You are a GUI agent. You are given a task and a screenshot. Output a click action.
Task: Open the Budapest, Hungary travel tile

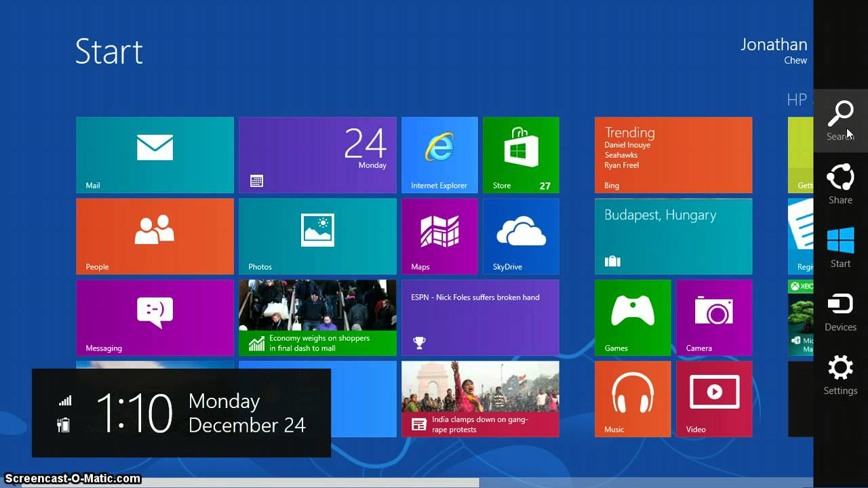pyautogui.click(x=673, y=237)
